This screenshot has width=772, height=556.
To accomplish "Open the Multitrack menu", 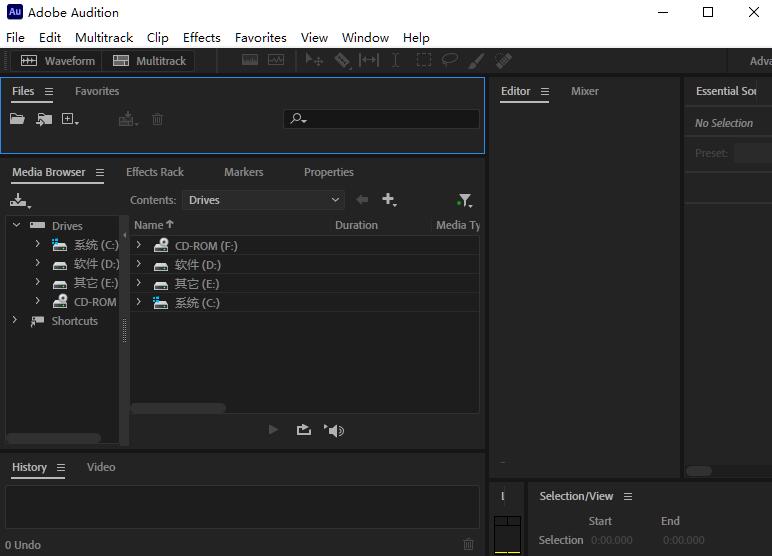I will [104, 38].
